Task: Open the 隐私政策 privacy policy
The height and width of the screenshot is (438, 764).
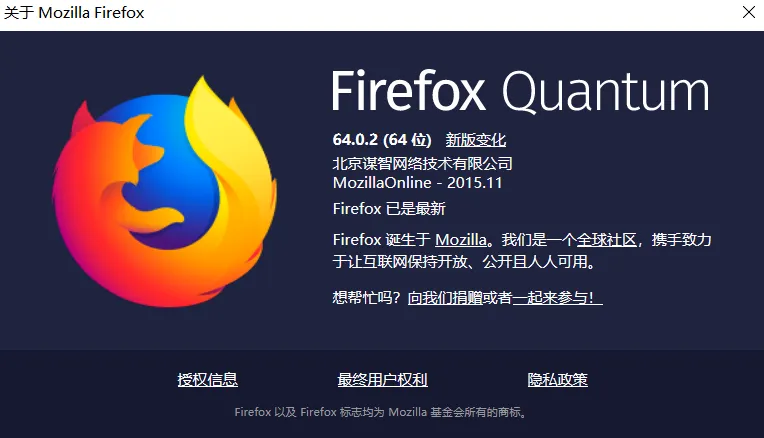Action: [557, 380]
